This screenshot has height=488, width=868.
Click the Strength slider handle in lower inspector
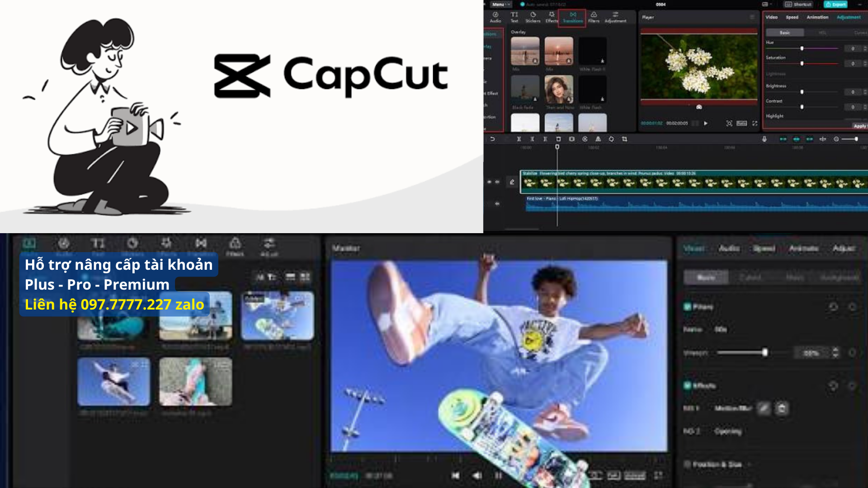[764, 352]
